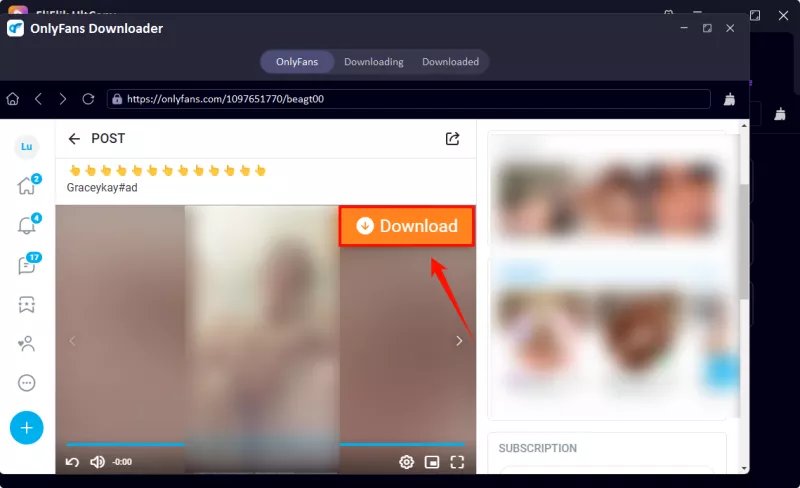Show previous media with left chevron
Screen dimensions: 800x488
point(72,340)
